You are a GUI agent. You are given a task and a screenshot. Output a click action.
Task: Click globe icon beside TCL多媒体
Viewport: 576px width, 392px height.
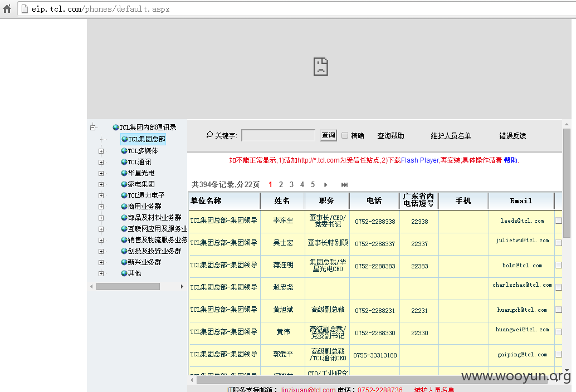pyautogui.click(x=125, y=151)
